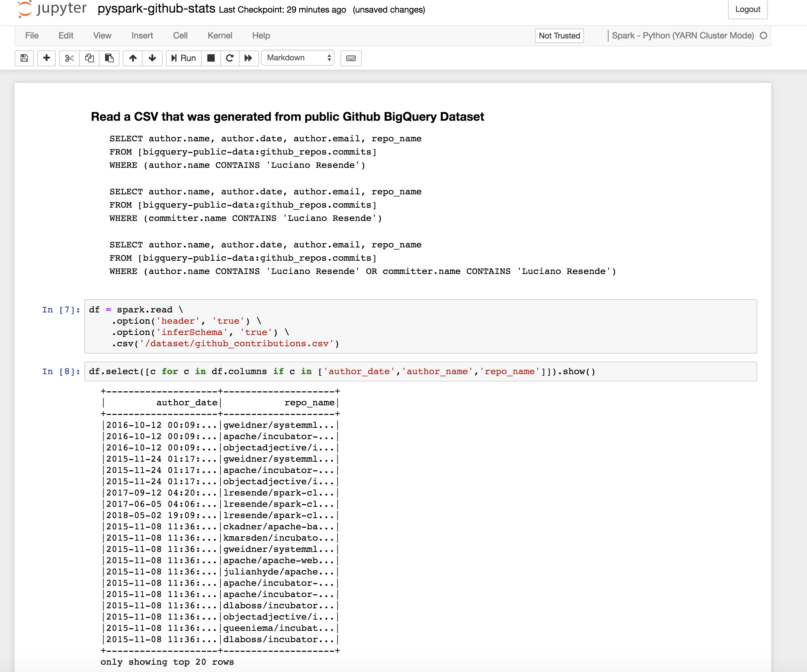Restart kernel and re-run whole notebook
Image resolution: width=807 pixels, height=672 pixels.
coord(249,58)
